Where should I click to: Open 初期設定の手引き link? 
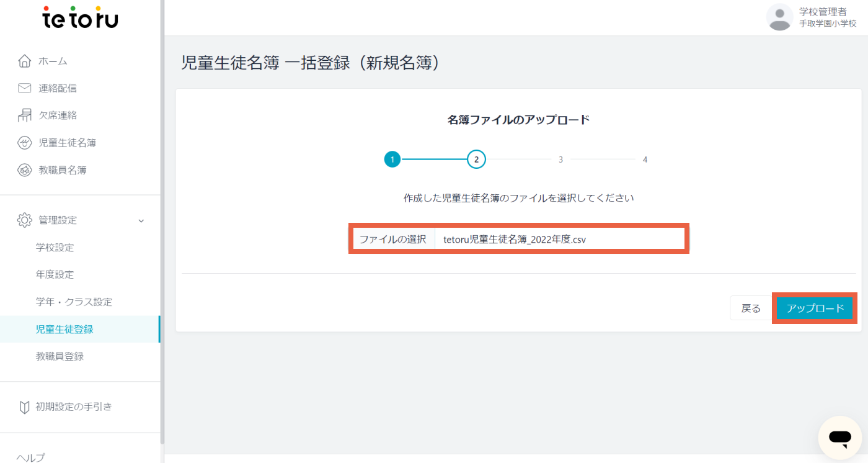pyautogui.click(x=74, y=407)
